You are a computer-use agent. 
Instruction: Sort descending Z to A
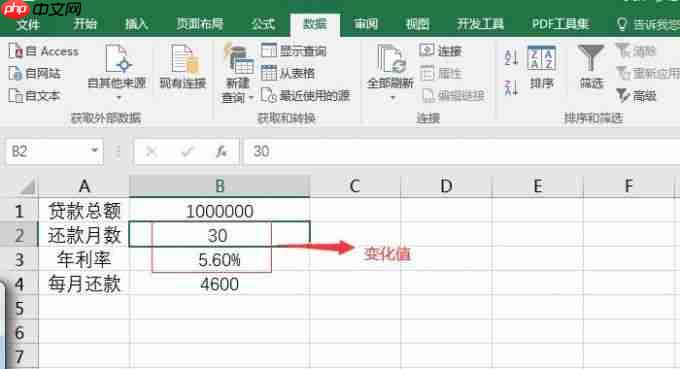pos(511,88)
